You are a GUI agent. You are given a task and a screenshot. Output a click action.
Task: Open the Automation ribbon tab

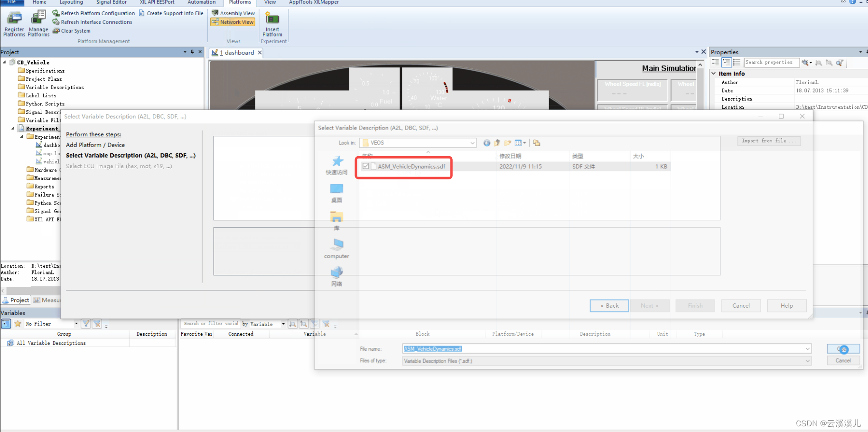(202, 2)
